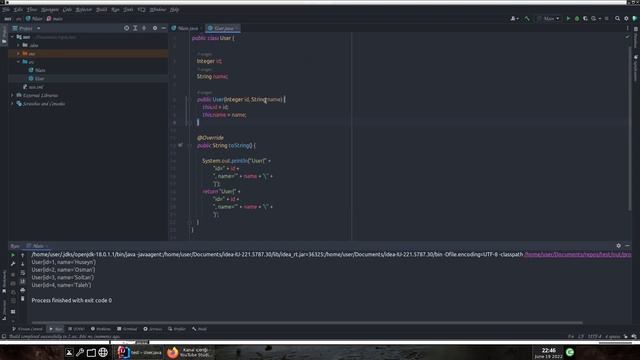The image size is (640, 360).
Task: Open the Problems tool window button
Action: click(100, 329)
